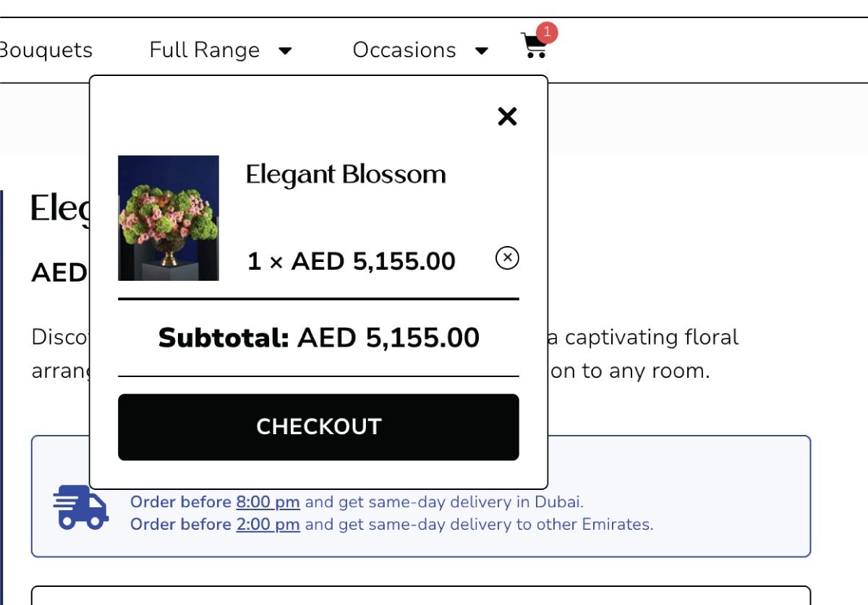Click the Elegant Blossom flower thumbnail

[x=169, y=218]
